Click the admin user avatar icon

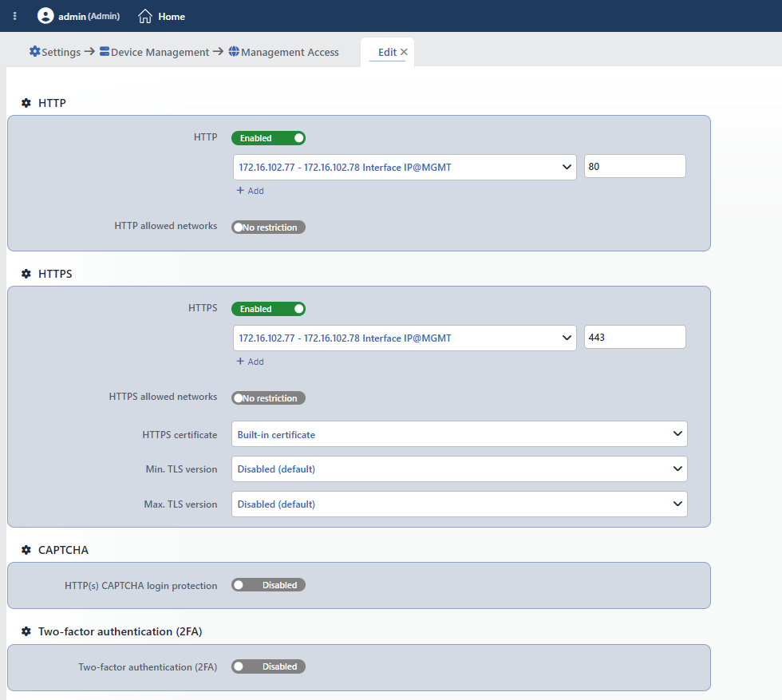(45, 16)
